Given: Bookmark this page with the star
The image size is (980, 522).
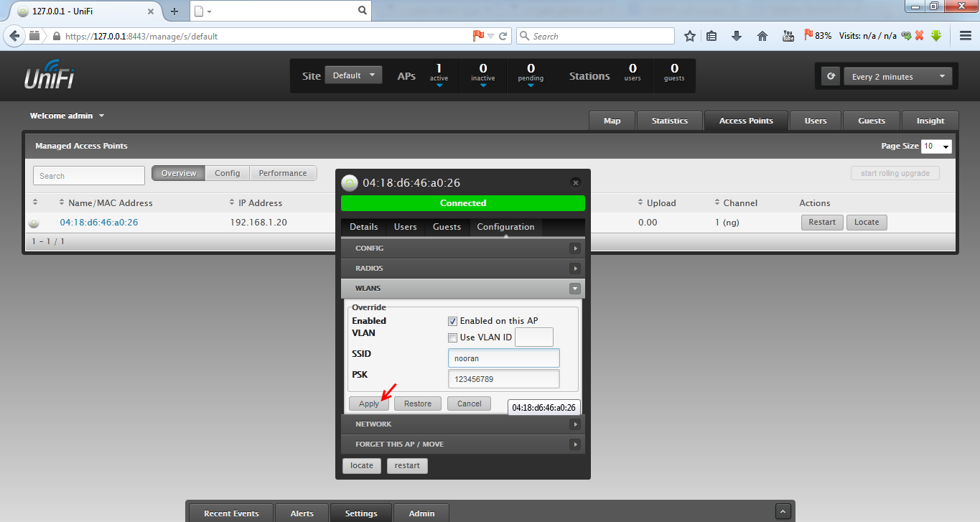Looking at the screenshot, I should point(690,36).
